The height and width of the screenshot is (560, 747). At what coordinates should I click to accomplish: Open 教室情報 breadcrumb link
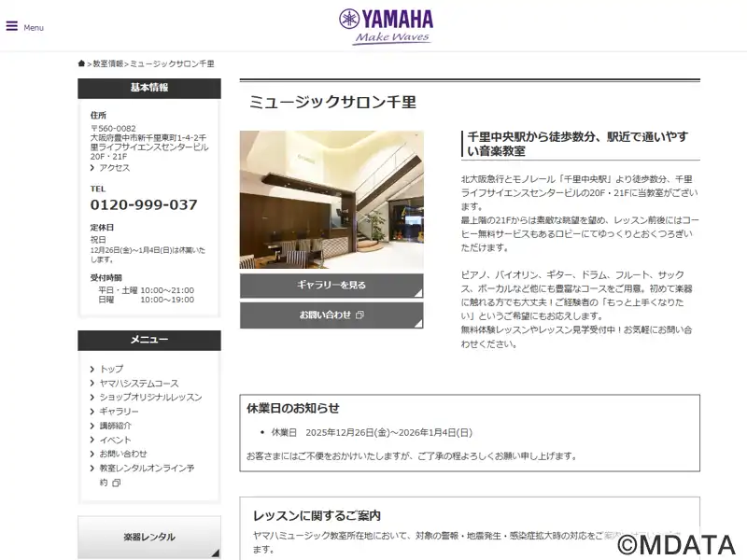pyautogui.click(x=107, y=63)
